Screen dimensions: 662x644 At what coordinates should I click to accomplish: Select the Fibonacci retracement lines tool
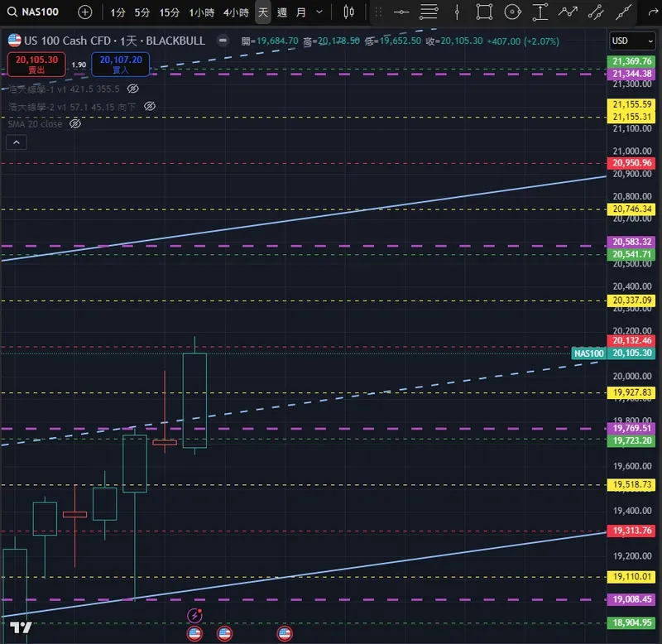tap(429, 12)
